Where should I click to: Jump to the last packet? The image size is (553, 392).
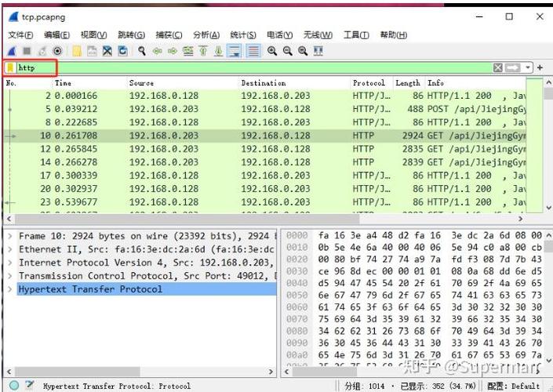219,51
